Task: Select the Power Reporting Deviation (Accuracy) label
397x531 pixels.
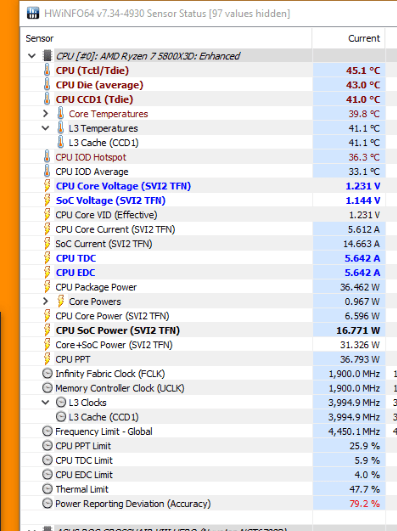Action: point(133,504)
